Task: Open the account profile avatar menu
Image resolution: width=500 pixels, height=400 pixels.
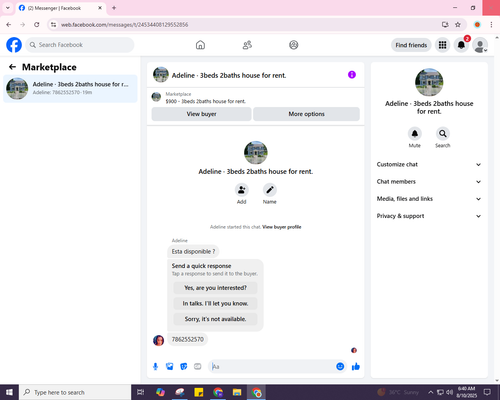Action: coord(480,45)
